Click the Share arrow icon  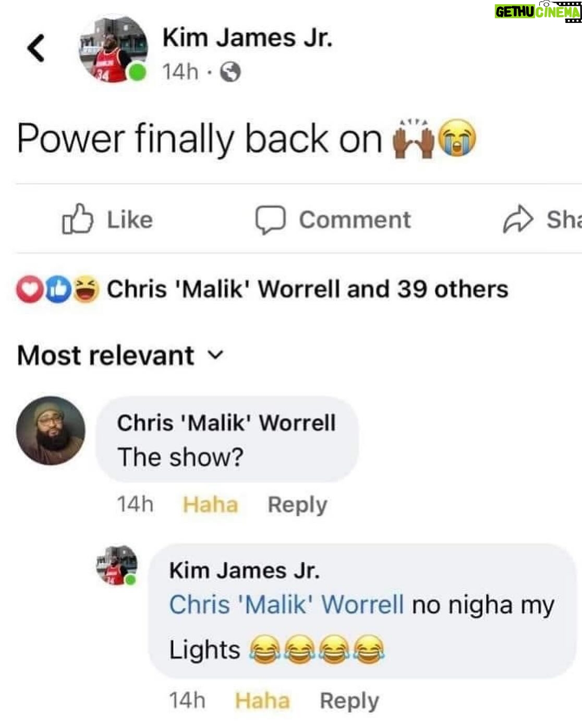click(x=518, y=220)
